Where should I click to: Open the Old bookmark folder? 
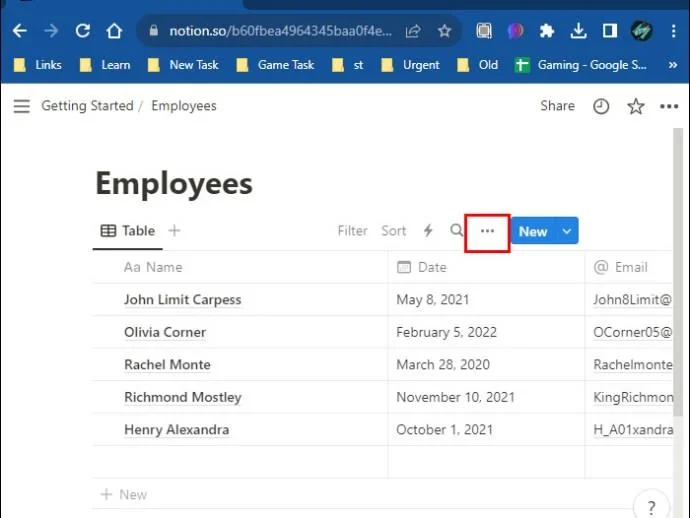click(477, 65)
